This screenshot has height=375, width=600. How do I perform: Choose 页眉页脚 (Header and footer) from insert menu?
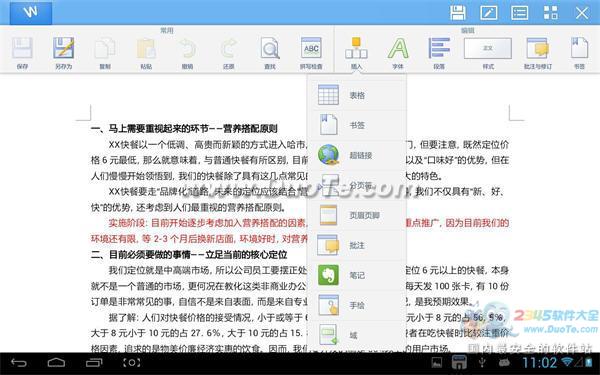[357, 215]
